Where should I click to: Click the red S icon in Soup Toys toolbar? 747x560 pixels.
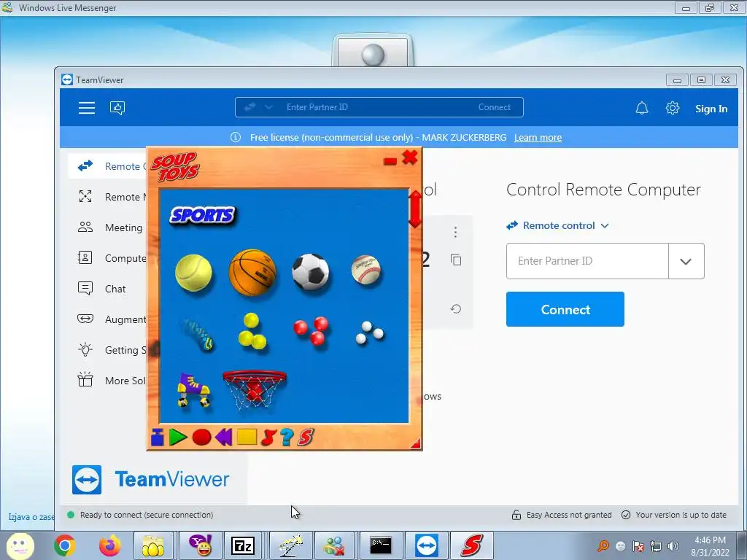coord(306,437)
